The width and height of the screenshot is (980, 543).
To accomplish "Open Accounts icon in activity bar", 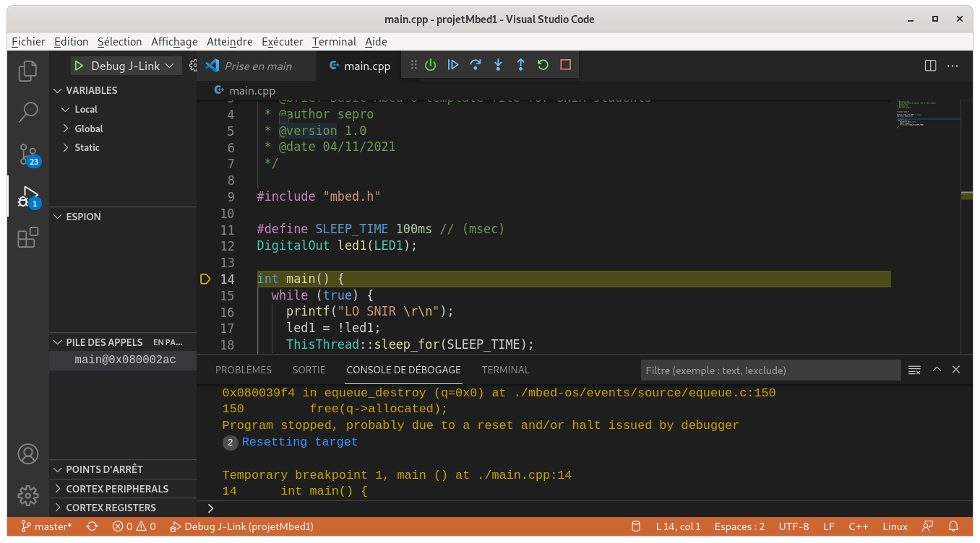I will point(28,454).
